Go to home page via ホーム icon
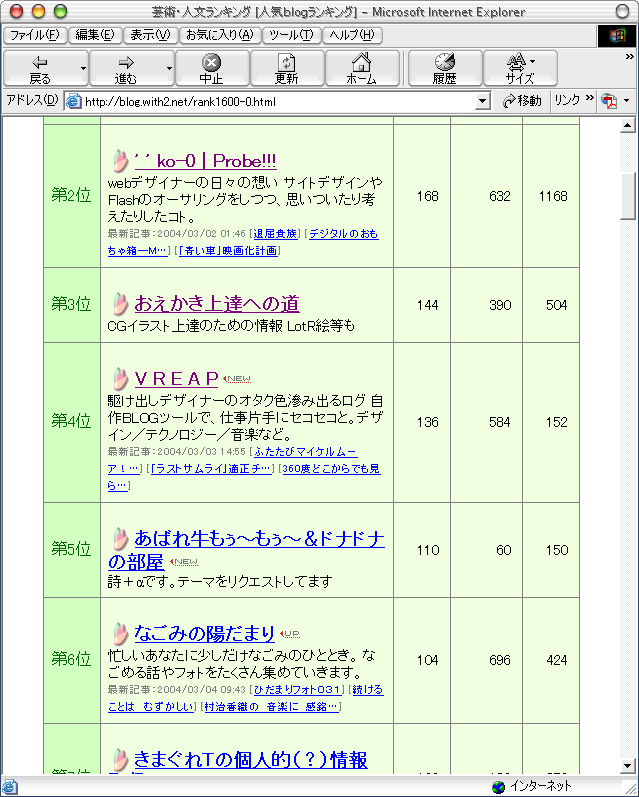The image size is (639, 797). tap(361, 69)
